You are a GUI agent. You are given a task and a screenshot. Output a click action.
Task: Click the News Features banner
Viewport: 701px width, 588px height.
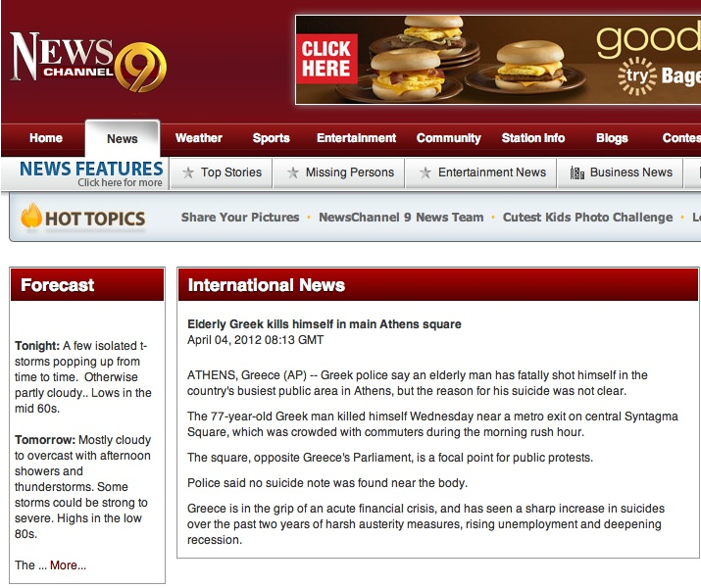[90, 172]
